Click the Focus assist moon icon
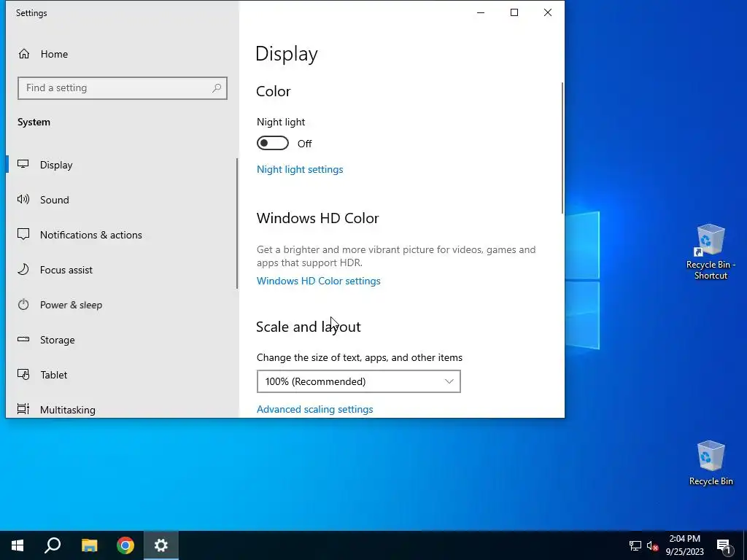Image resolution: width=747 pixels, height=560 pixels. coord(23,270)
